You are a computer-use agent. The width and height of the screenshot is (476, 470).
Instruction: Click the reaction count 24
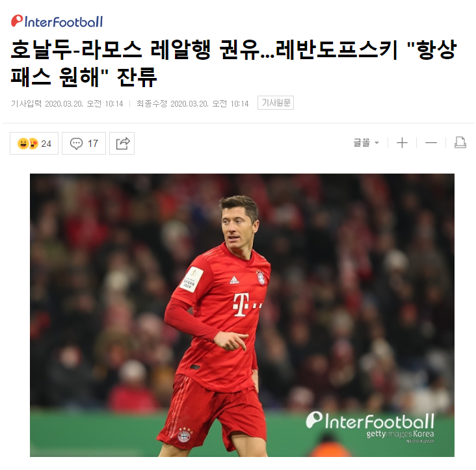click(x=46, y=144)
